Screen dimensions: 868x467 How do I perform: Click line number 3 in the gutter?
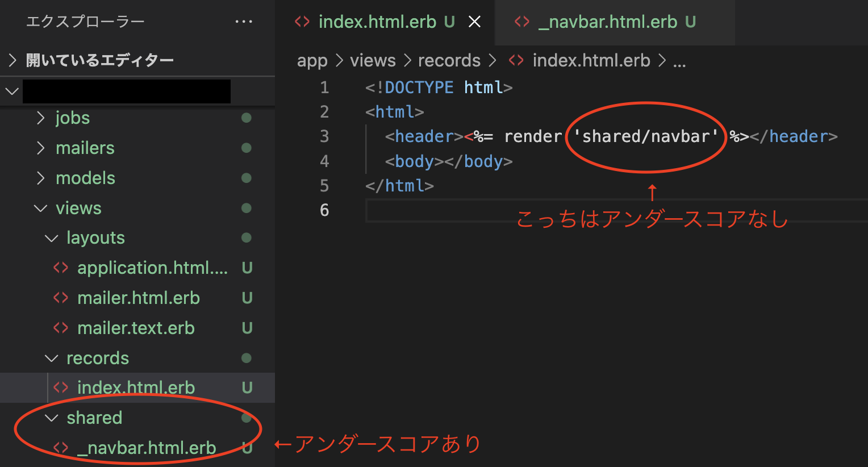click(x=324, y=136)
